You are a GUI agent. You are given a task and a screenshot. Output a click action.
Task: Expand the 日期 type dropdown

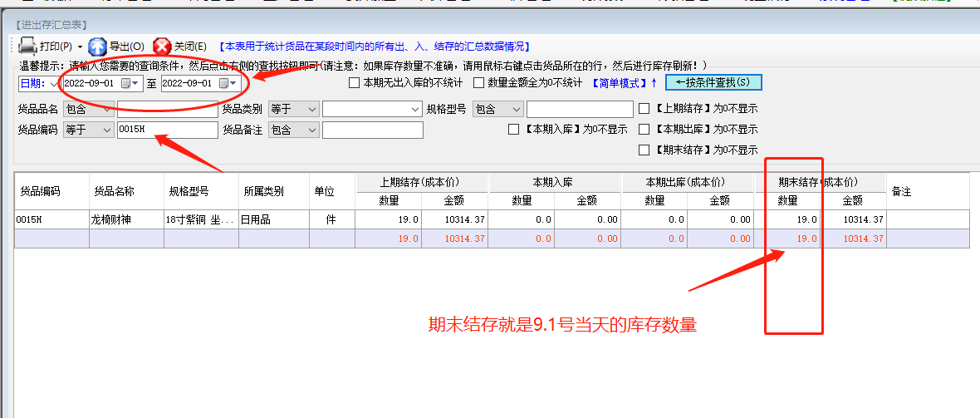tap(52, 83)
